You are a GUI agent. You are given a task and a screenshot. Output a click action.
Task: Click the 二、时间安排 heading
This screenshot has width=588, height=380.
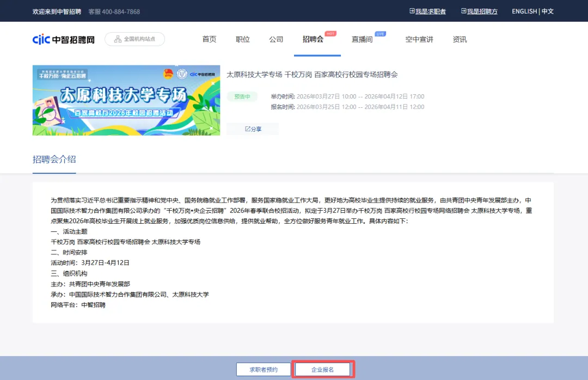click(69, 253)
